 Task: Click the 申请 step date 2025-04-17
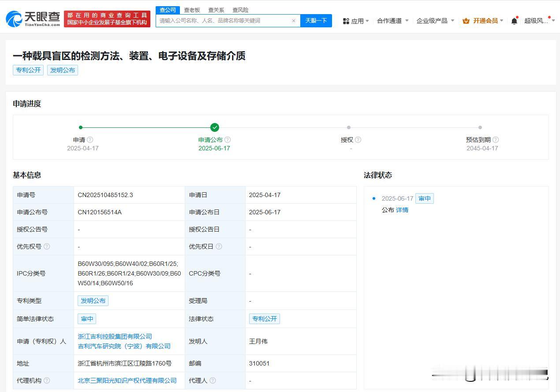point(83,148)
